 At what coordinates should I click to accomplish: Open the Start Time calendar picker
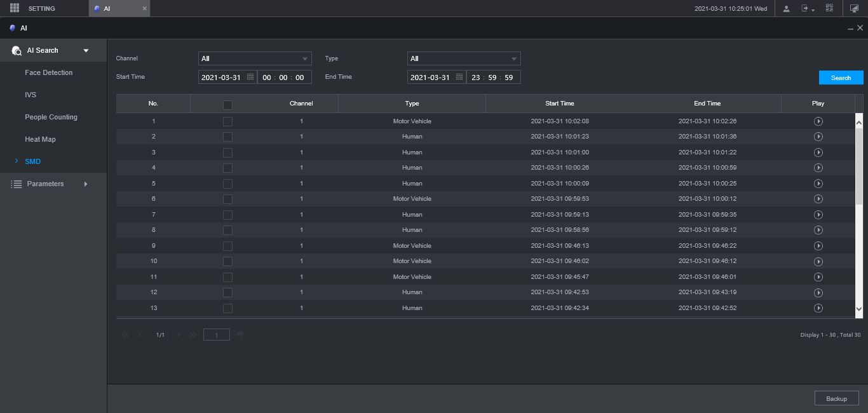tap(250, 77)
